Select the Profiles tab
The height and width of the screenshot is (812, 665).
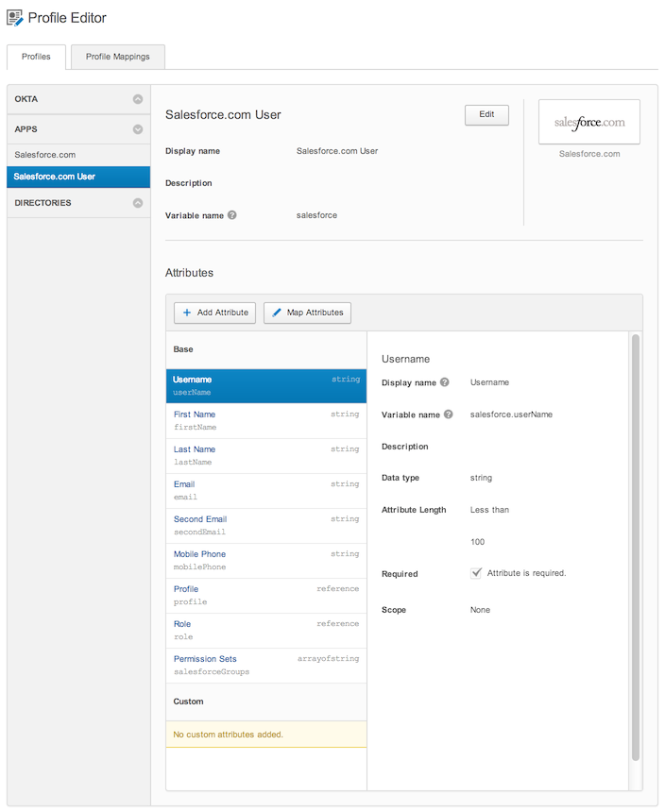pos(36,57)
